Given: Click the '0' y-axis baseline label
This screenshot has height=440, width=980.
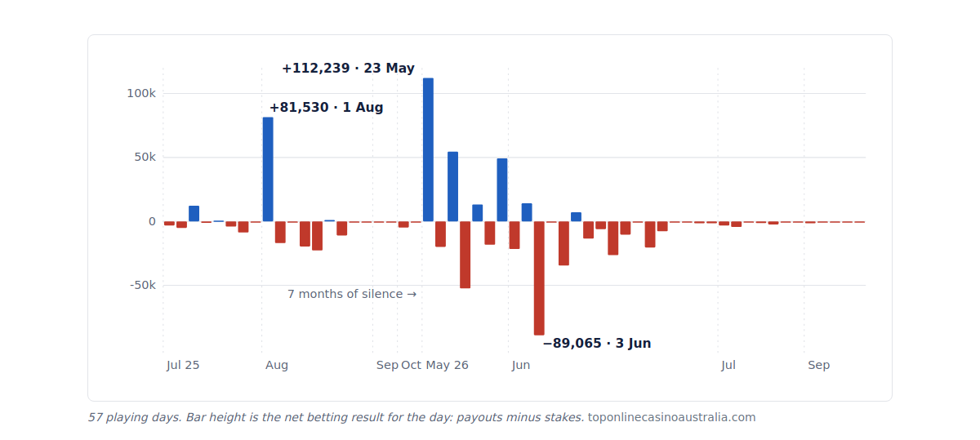Looking at the screenshot, I should click(152, 221).
